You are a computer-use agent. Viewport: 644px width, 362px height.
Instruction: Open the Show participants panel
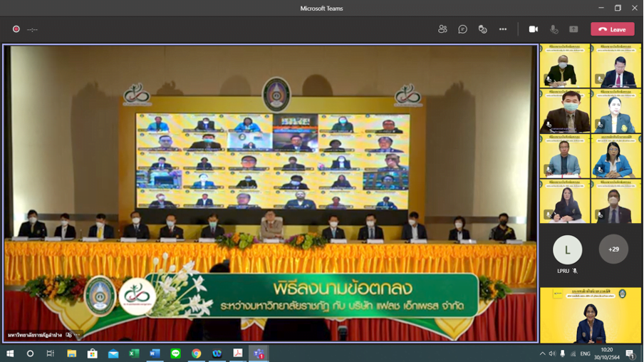click(x=442, y=29)
